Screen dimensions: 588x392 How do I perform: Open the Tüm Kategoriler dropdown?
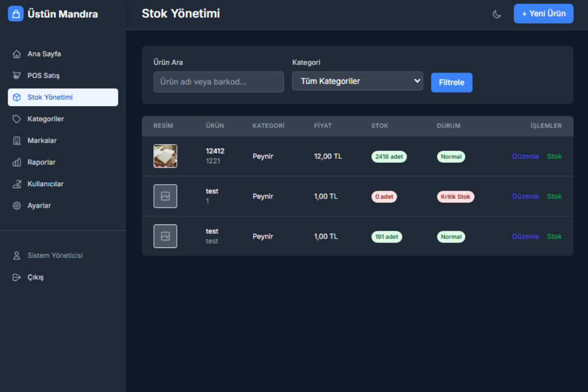(x=357, y=81)
